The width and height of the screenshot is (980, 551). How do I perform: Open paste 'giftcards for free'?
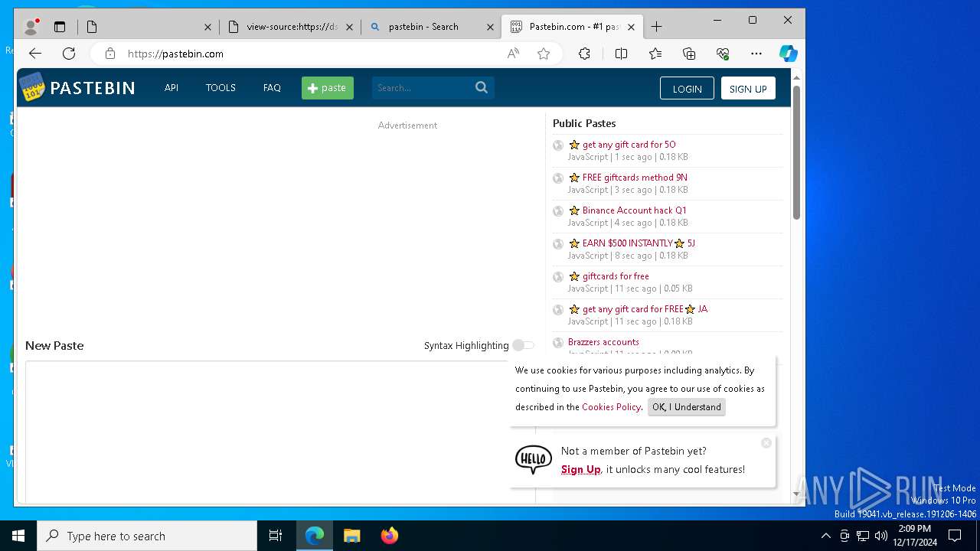tap(616, 275)
